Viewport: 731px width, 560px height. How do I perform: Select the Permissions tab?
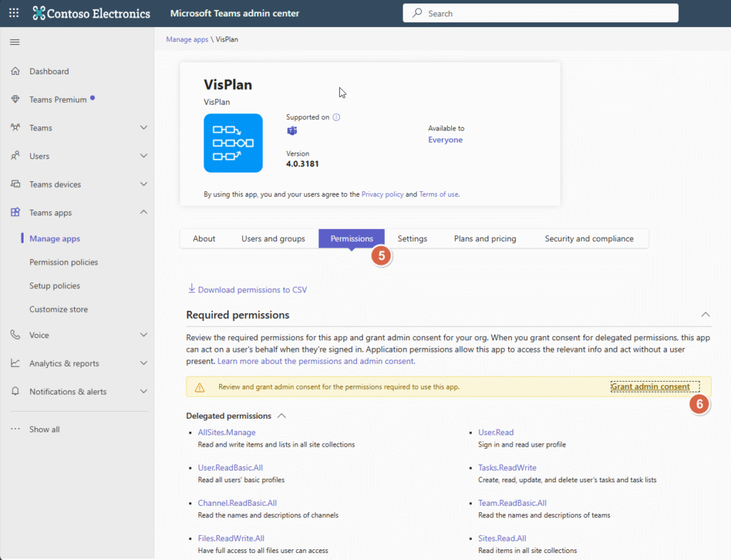coord(351,238)
